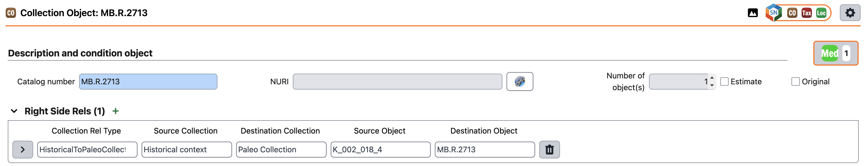
Task: Click the brown CO icon in the pill
Action: point(792,13)
